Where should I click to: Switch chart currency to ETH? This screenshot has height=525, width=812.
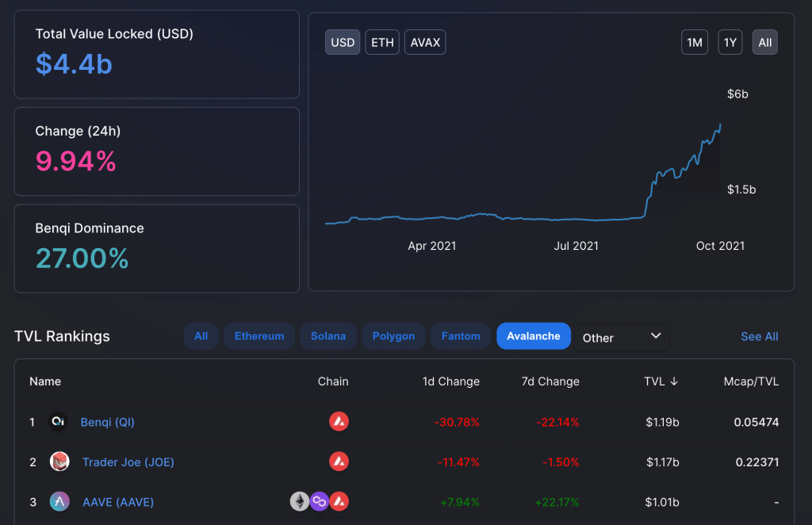click(382, 43)
